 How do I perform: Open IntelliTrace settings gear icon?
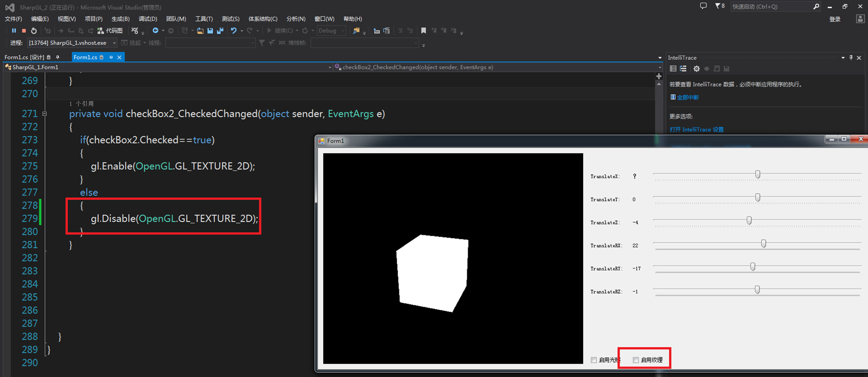pos(696,69)
